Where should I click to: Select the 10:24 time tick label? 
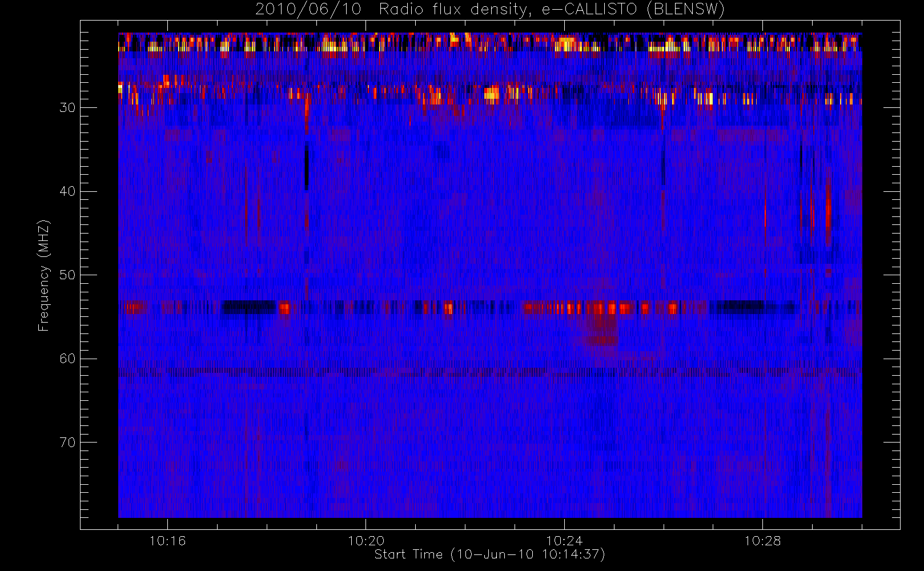click(x=564, y=541)
